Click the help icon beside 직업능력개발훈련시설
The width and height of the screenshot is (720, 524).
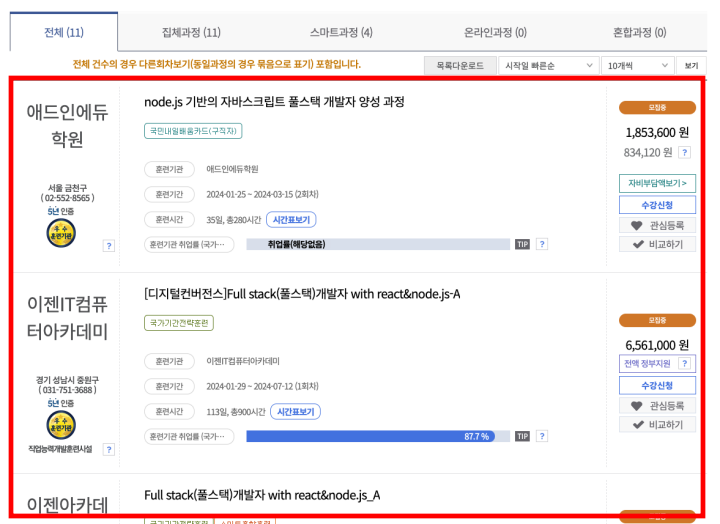point(109,450)
